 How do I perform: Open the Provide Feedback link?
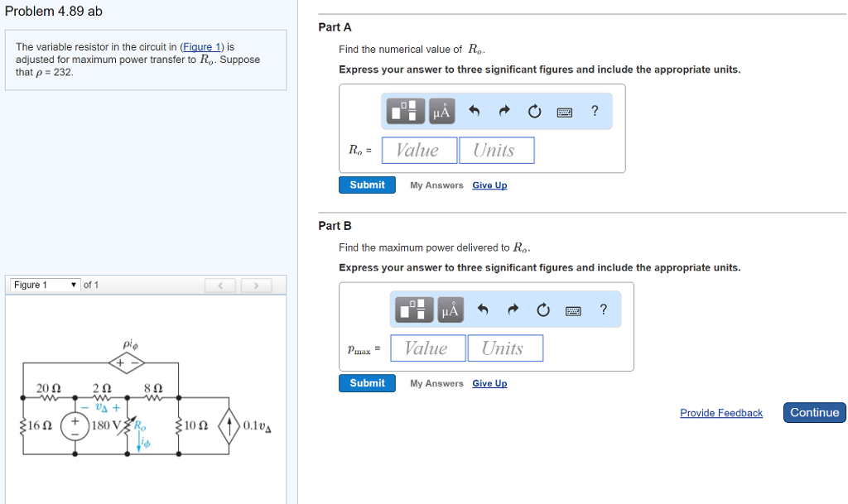(x=720, y=412)
